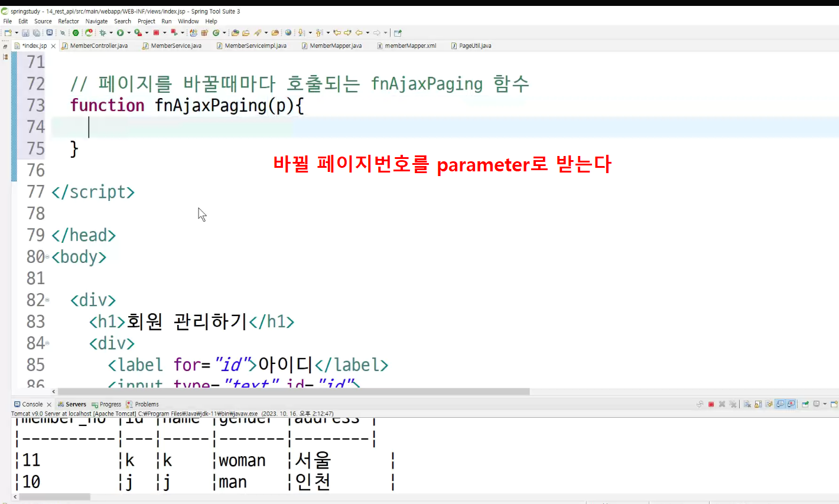Switch to MemberMapper.java editor tab

[332, 45]
